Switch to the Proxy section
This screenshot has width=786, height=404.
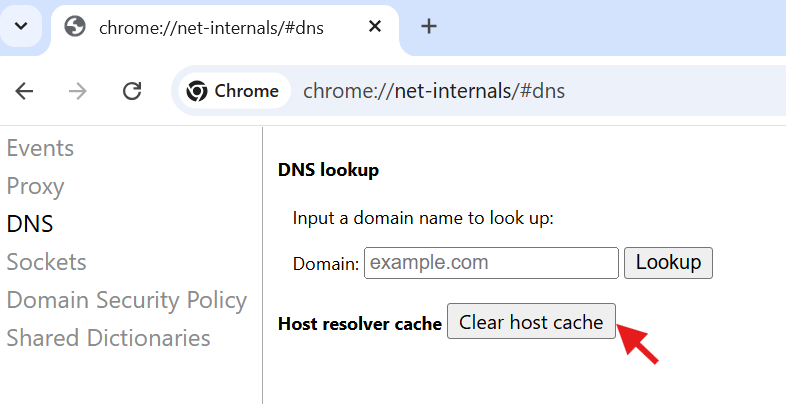35,186
